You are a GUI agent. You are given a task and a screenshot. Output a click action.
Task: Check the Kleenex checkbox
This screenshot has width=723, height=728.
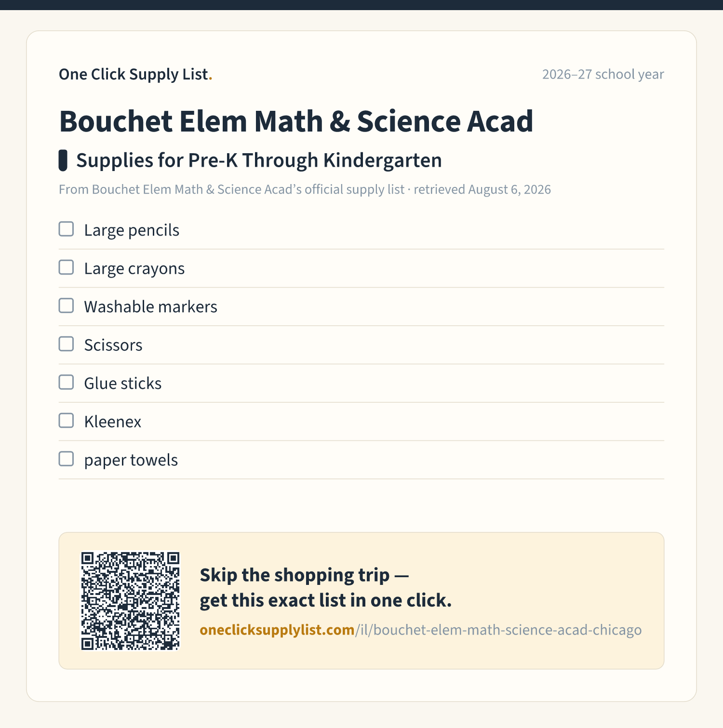[x=66, y=421]
